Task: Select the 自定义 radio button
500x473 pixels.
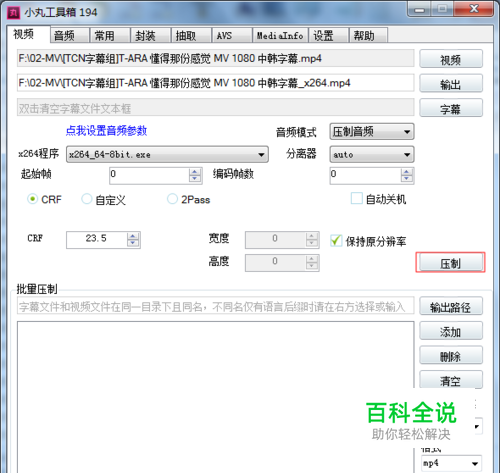Action: [87, 199]
